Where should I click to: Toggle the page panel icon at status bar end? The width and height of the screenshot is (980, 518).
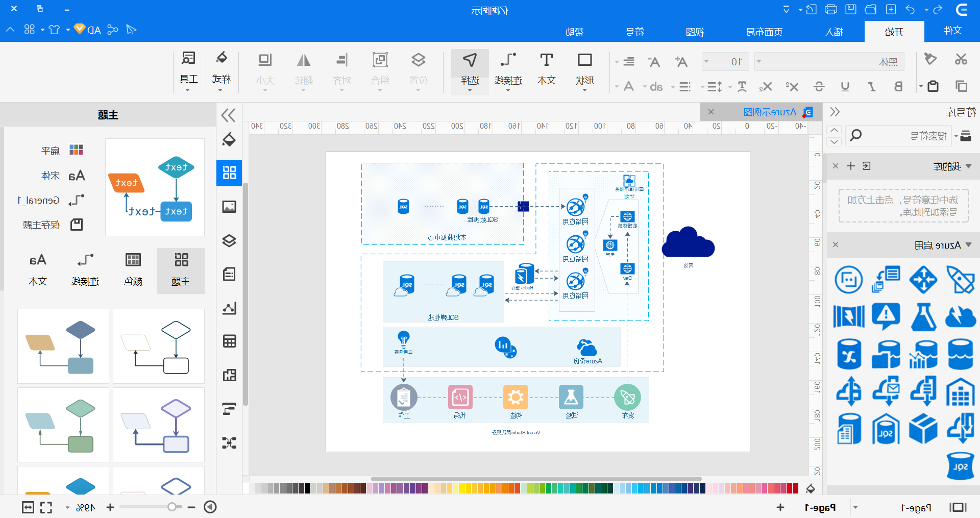[x=958, y=507]
